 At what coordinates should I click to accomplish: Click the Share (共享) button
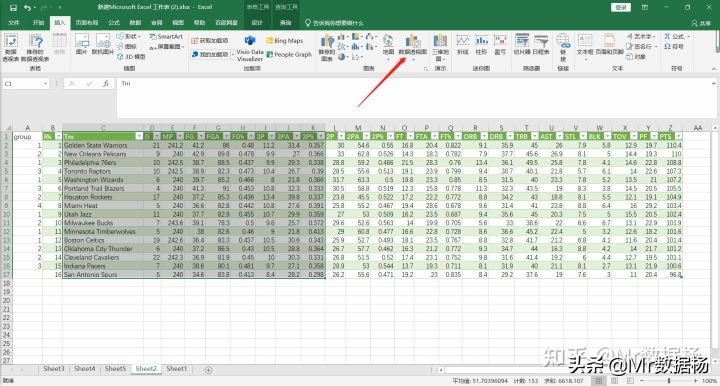(x=701, y=23)
